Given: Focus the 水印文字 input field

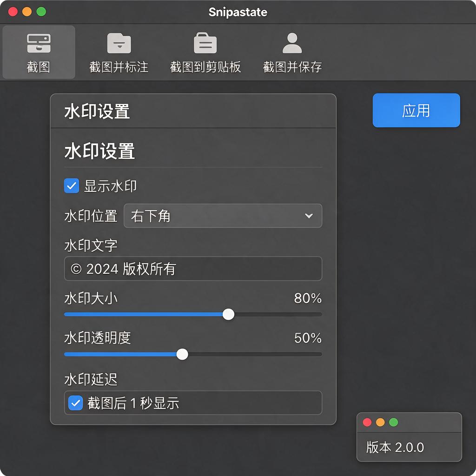Looking at the screenshot, I should point(193,269).
